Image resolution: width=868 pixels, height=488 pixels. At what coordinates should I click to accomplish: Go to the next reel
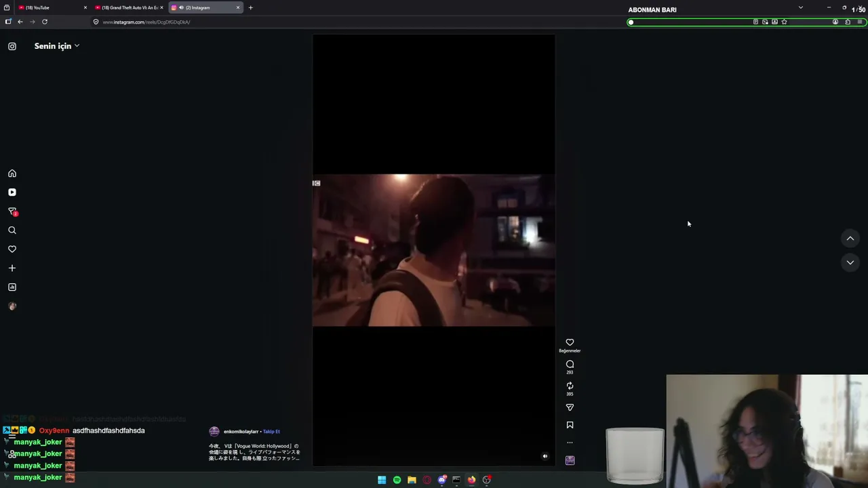coord(850,262)
